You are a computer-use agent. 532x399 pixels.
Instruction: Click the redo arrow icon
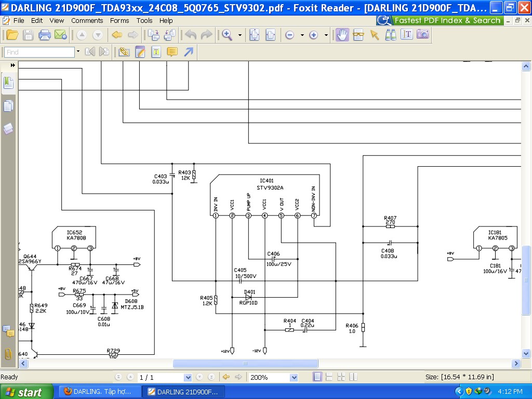coord(206,35)
